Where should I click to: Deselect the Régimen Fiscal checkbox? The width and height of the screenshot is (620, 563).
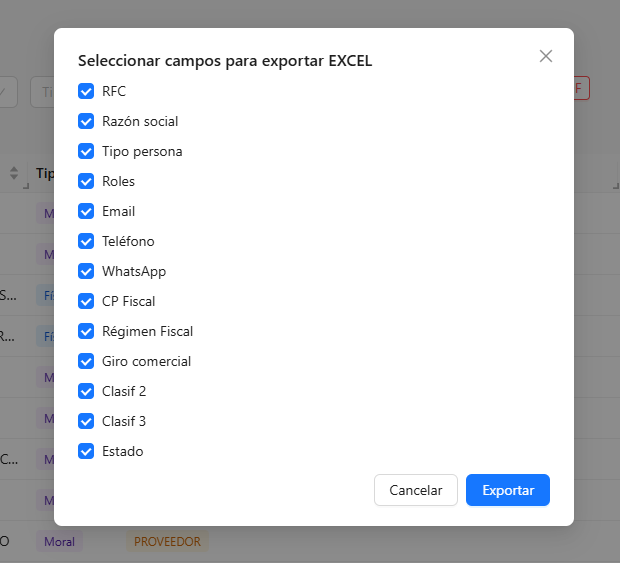click(86, 331)
